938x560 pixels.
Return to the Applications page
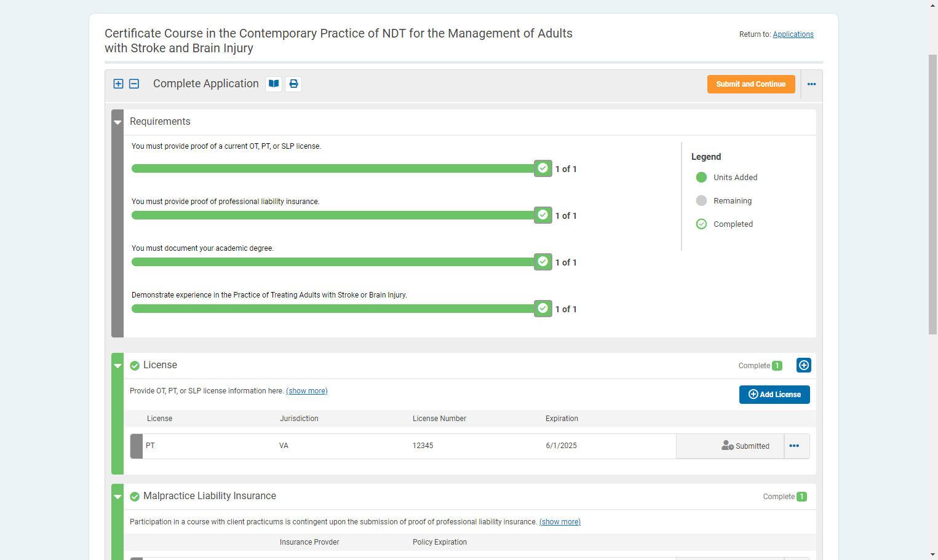[793, 34]
